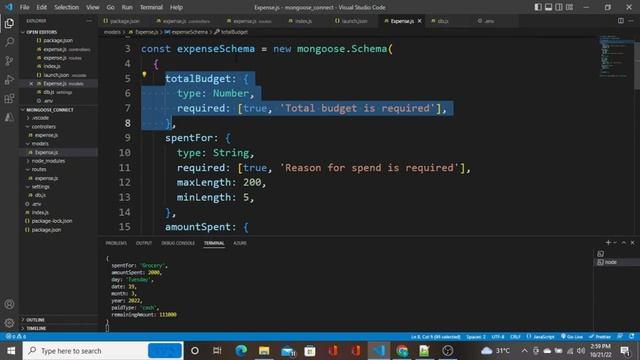Image resolution: width=640 pixels, height=360 pixels.
Task: Open the customize layout icon
Action: (569, 7)
